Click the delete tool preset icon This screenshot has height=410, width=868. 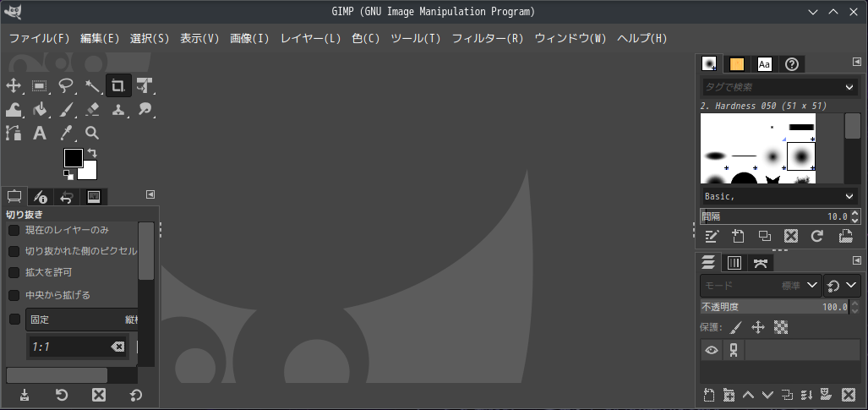coord(99,395)
